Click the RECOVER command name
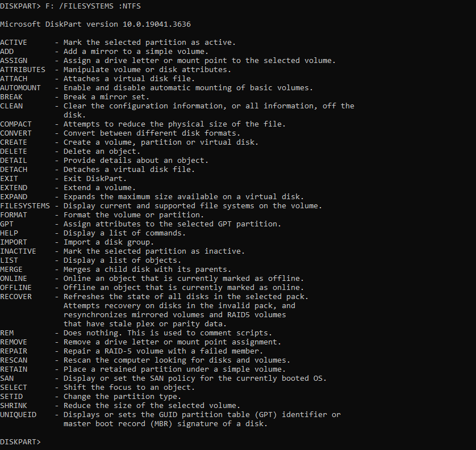 (16, 297)
